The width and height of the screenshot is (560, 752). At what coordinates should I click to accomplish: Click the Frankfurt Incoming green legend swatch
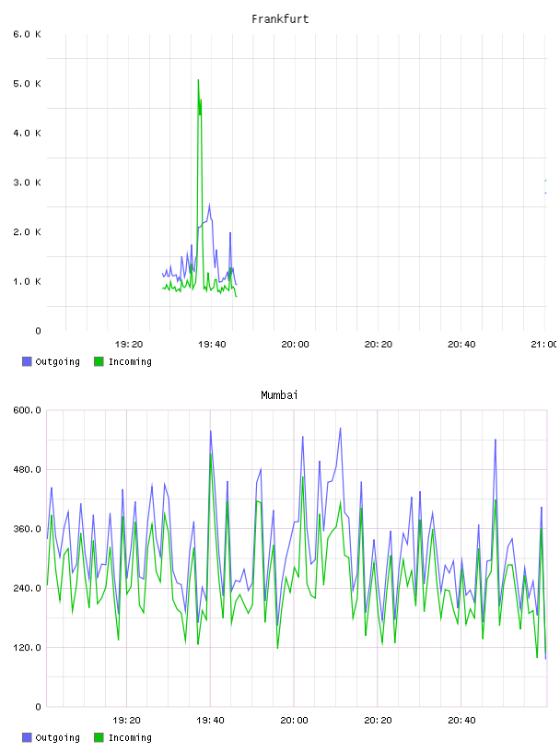(x=99, y=361)
